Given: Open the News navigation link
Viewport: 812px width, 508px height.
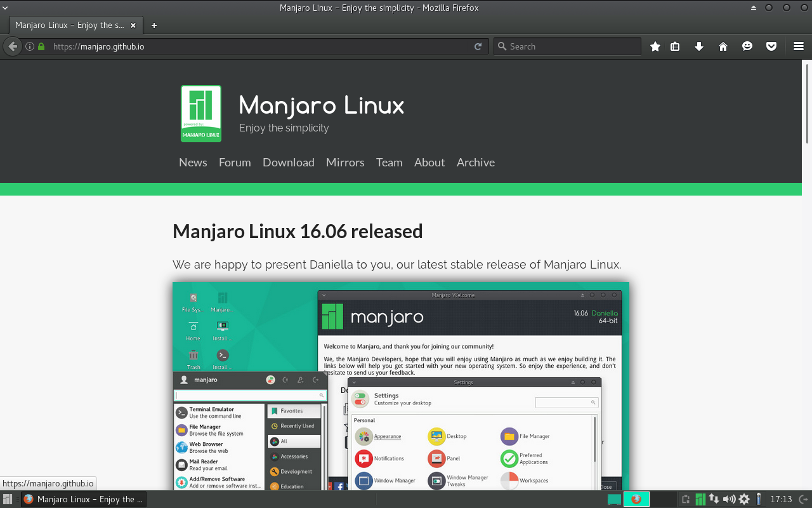Looking at the screenshot, I should pos(193,163).
